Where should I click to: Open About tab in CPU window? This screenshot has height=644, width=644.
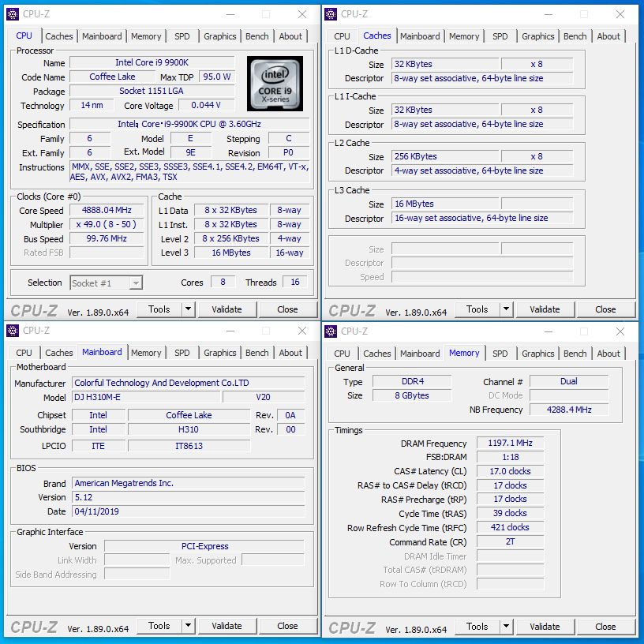[x=290, y=36]
